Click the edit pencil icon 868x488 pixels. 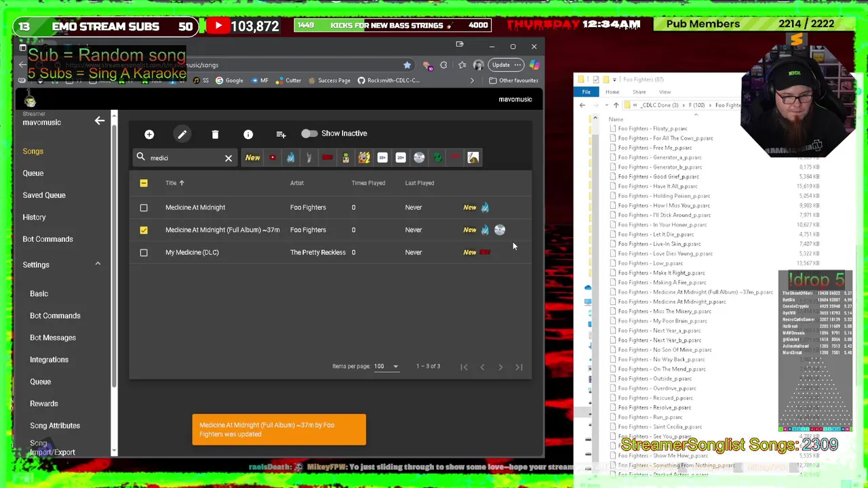pos(182,134)
